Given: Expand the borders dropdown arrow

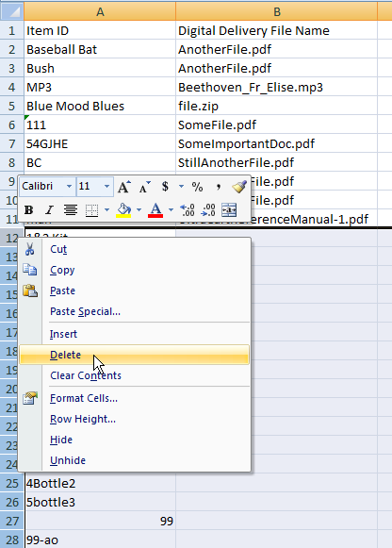Looking at the screenshot, I should pos(106,210).
